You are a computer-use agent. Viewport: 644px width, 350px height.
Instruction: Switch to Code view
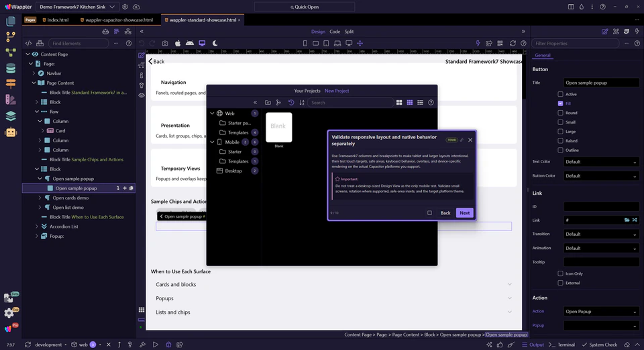pyautogui.click(x=335, y=32)
